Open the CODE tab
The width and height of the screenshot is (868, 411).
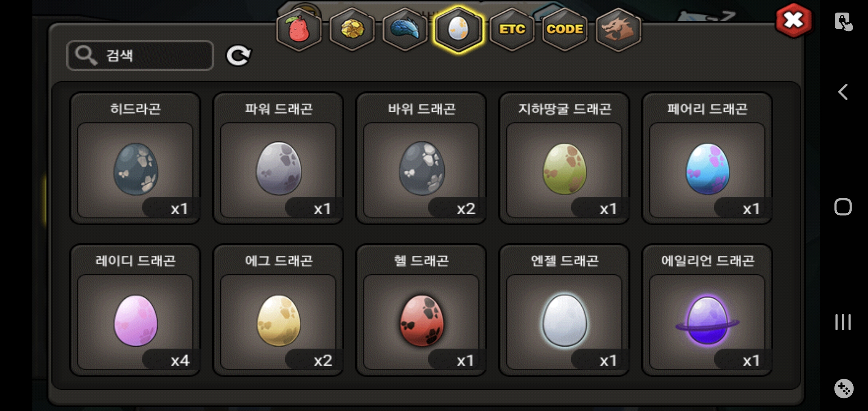565,29
